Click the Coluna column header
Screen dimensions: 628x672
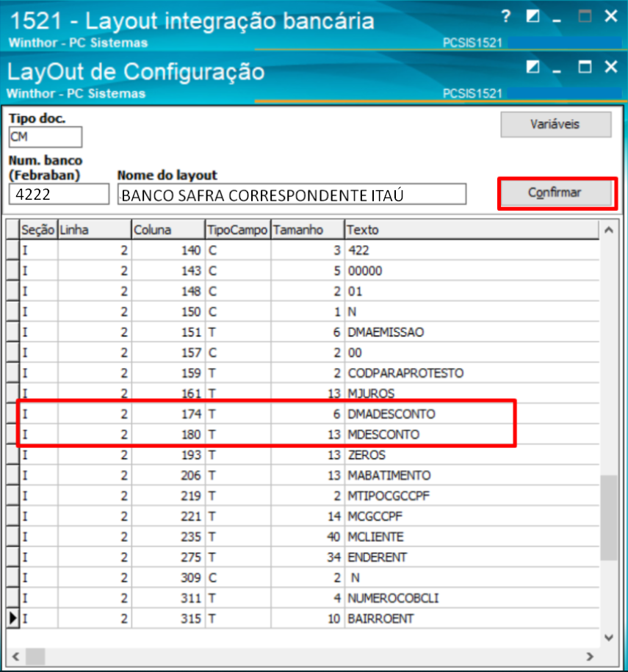pyautogui.click(x=168, y=230)
